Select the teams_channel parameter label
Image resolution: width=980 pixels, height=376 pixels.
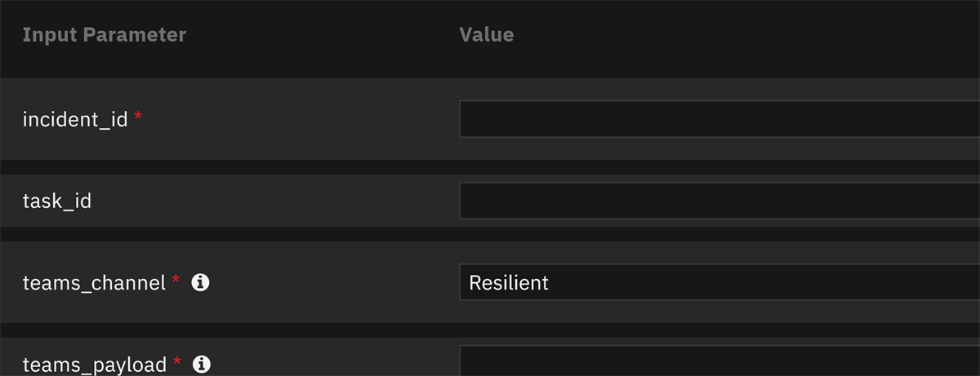[x=95, y=283]
